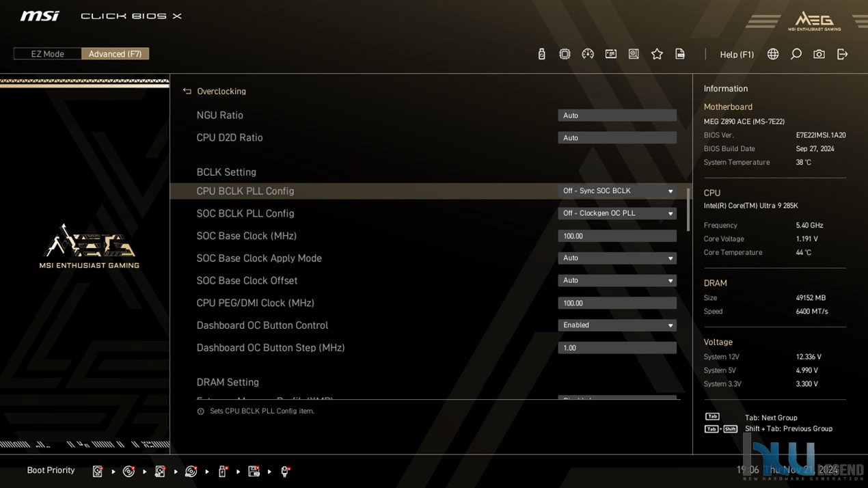The width and height of the screenshot is (868, 488).
Task: Open Help (F1)
Action: [737, 55]
